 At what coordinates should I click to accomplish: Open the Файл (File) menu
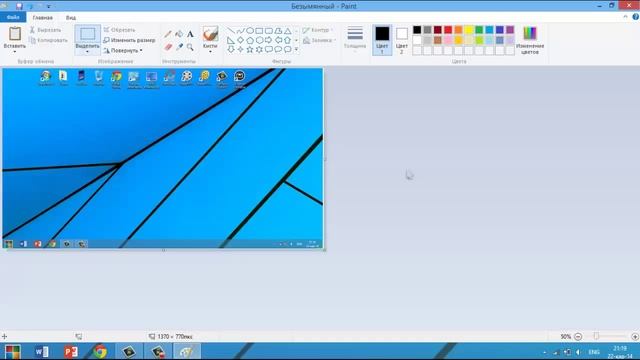[x=13, y=17]
